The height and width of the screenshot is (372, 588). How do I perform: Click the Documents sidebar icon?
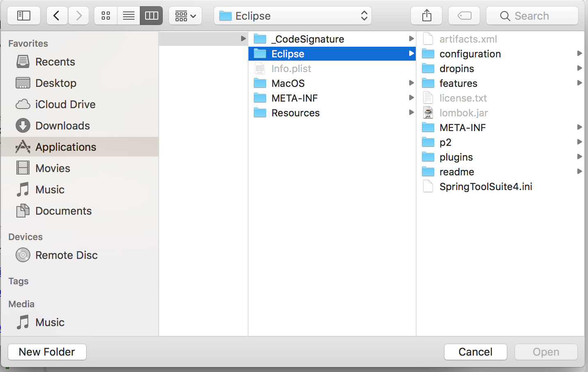coord(23,211)
